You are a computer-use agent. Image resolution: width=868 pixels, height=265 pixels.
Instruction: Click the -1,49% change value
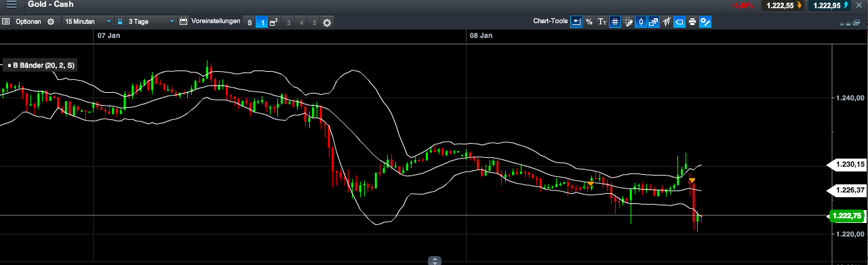(743, 5)
